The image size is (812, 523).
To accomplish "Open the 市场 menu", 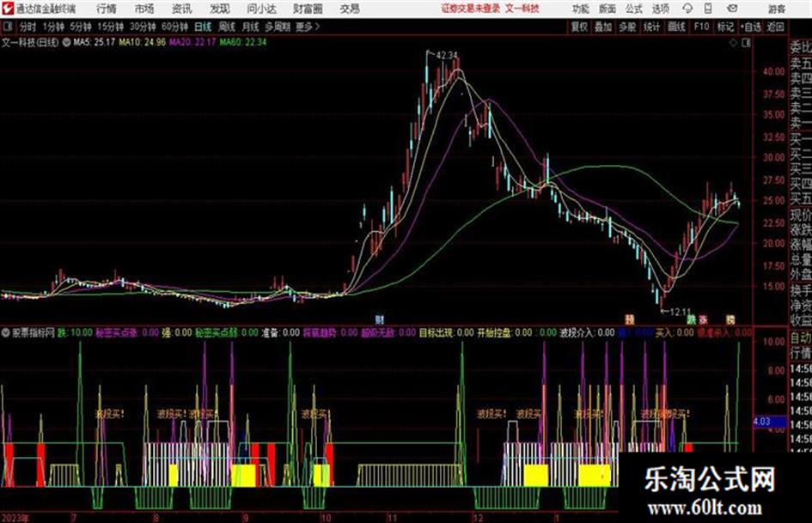I will click(144, 9).
